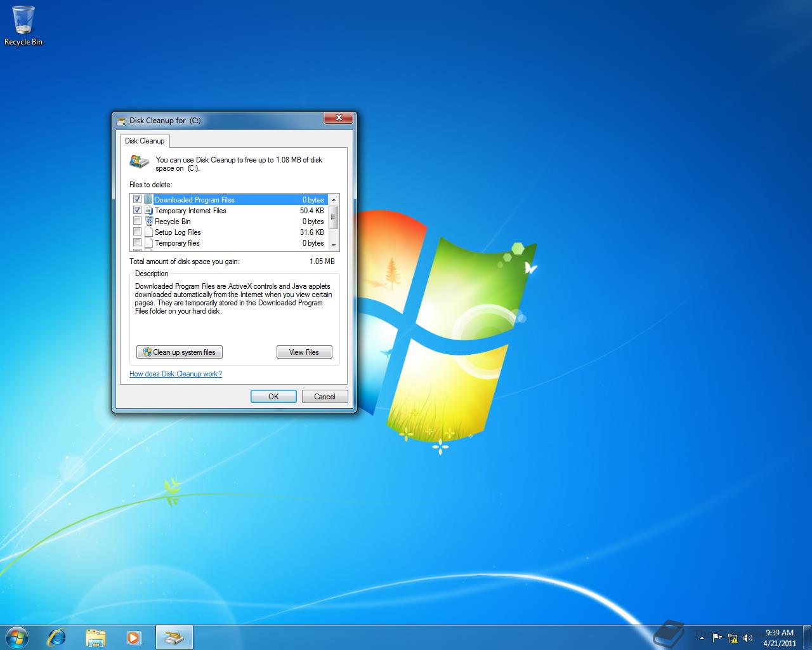Click the 50.4 KB size value

coord(311,211)
